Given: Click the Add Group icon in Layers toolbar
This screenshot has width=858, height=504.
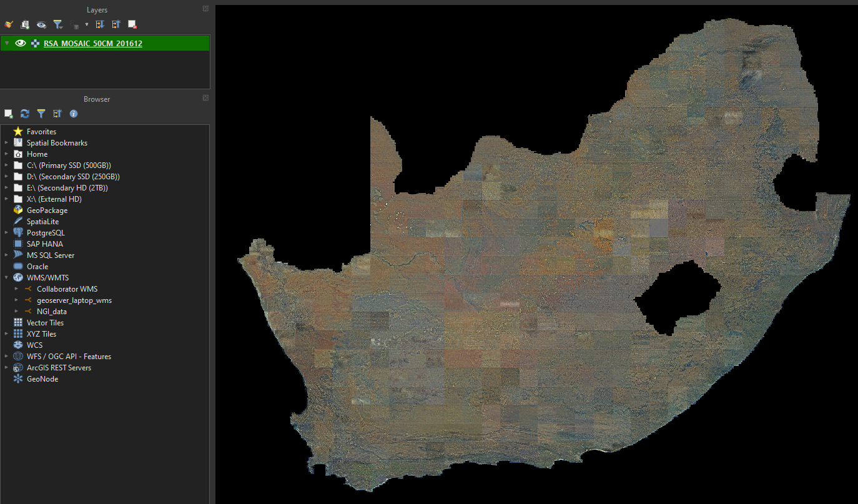Looking at the screenshot, I should 25,24.
